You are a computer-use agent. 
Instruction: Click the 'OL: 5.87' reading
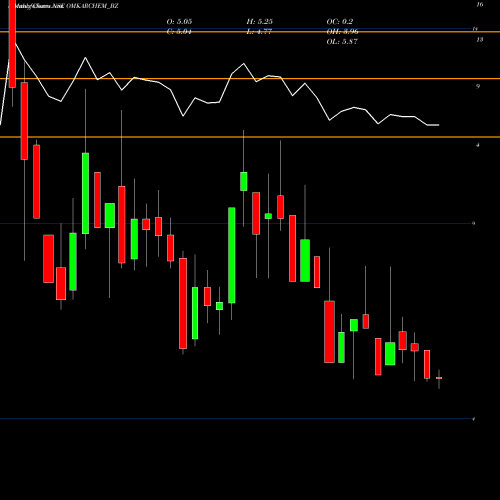point(342,42)
